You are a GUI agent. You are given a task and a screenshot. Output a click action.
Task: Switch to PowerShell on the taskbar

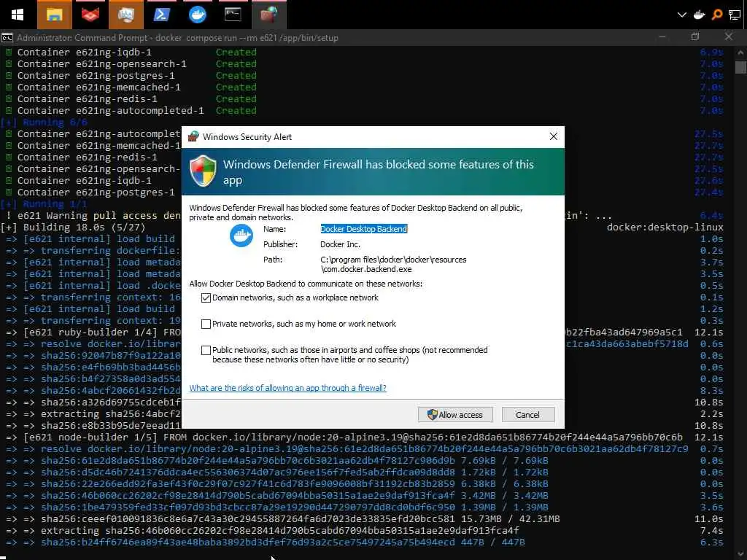161,15
